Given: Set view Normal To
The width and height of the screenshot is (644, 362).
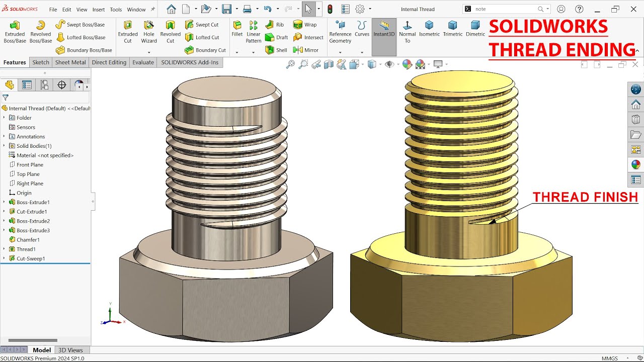Looking at the screenshot, I should pyautogui.click(x=408, y=32).
